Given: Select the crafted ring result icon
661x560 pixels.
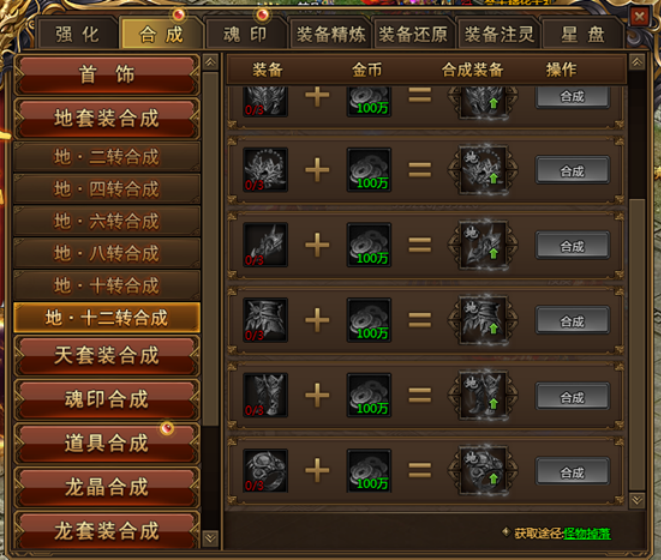Looking at the screenshot, I should pyautogui.click(x=483, y=470).
